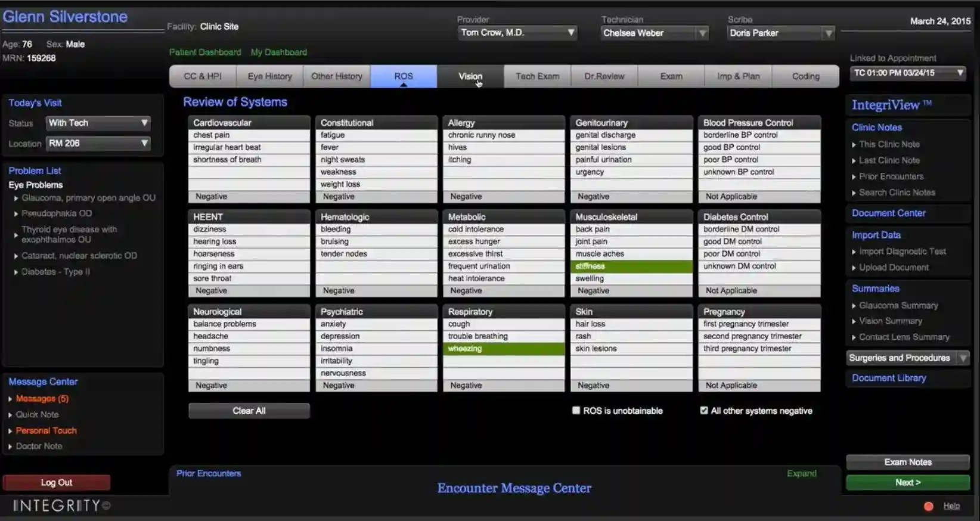Switch to the CC & HPI tab

click(203, 76)
